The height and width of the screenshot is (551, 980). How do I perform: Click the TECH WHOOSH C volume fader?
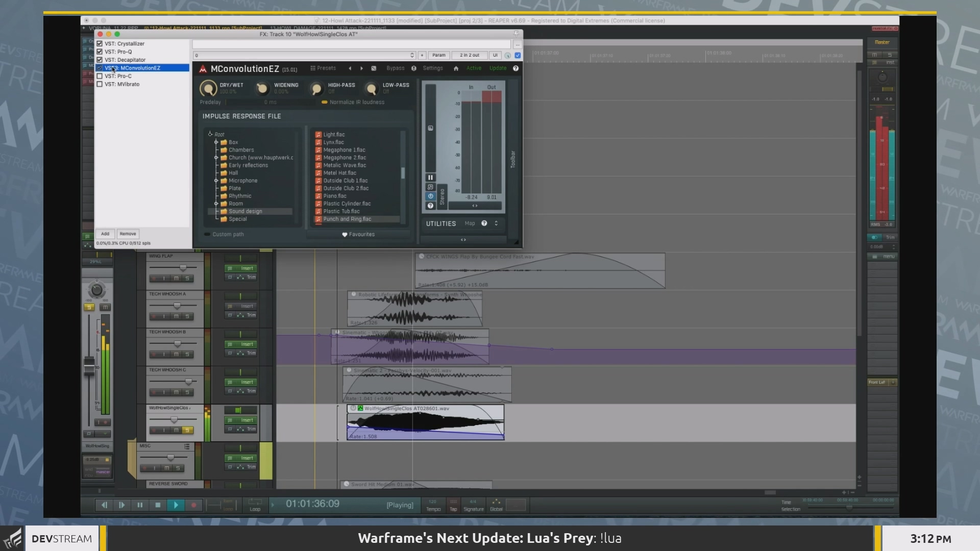coord(188,382)
